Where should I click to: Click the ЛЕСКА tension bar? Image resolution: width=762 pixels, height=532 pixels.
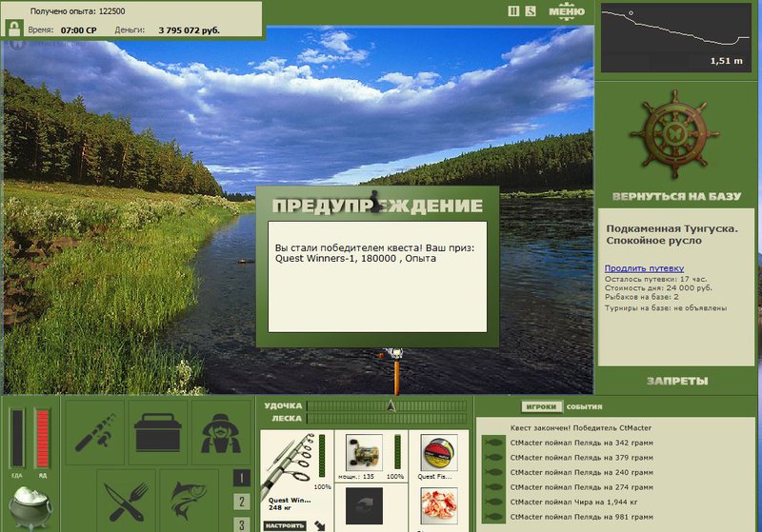click(x=387, y=419)
